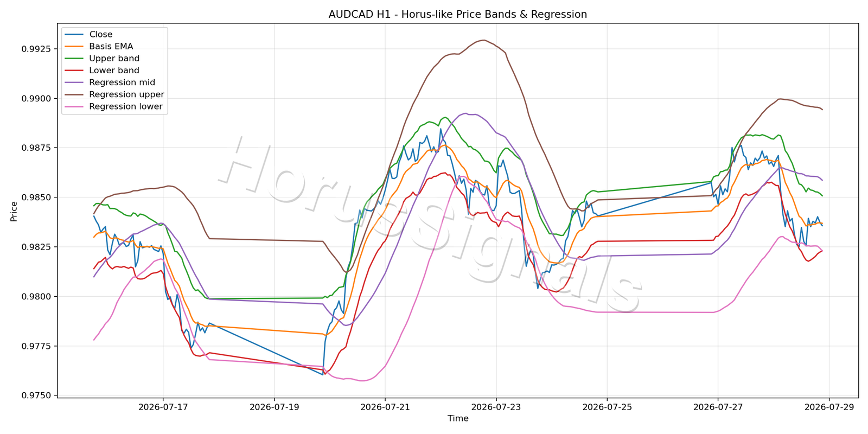Click the 'Price' y-axis label
This screenshot has height=434, width=868.
(14, 212)
